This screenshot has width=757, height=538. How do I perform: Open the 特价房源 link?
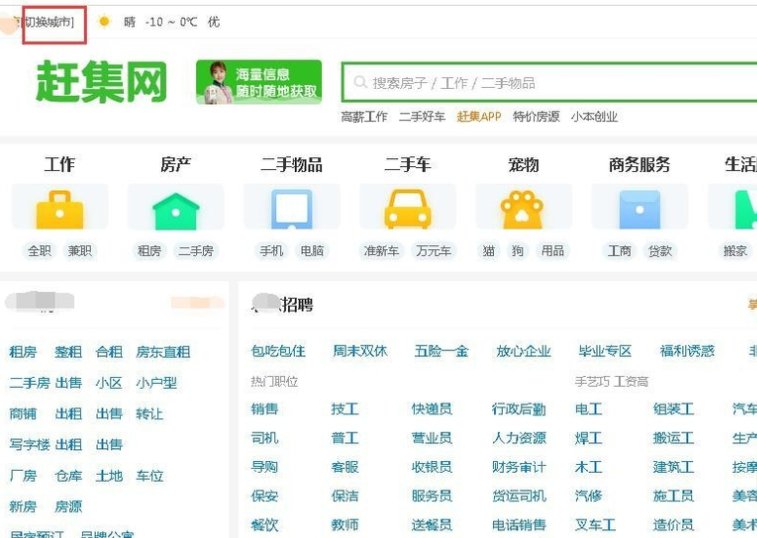[536, 116]
